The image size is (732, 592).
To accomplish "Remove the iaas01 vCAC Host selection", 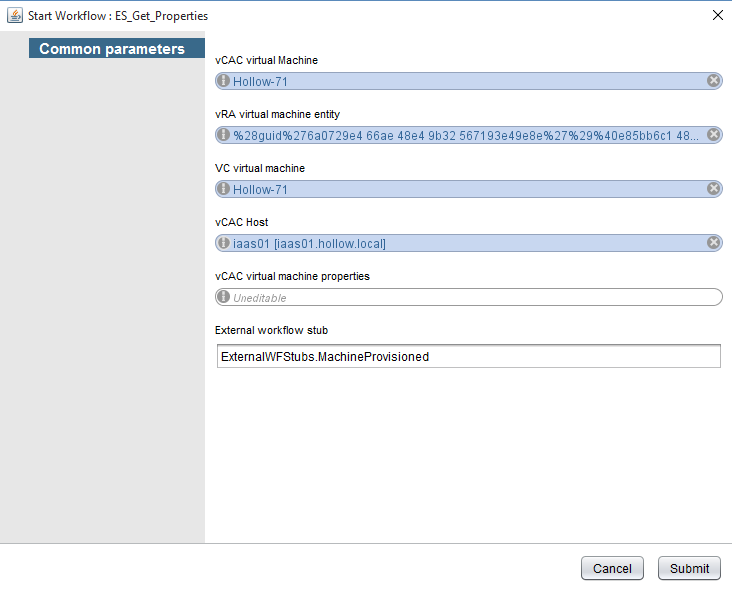I will point(714,243).
